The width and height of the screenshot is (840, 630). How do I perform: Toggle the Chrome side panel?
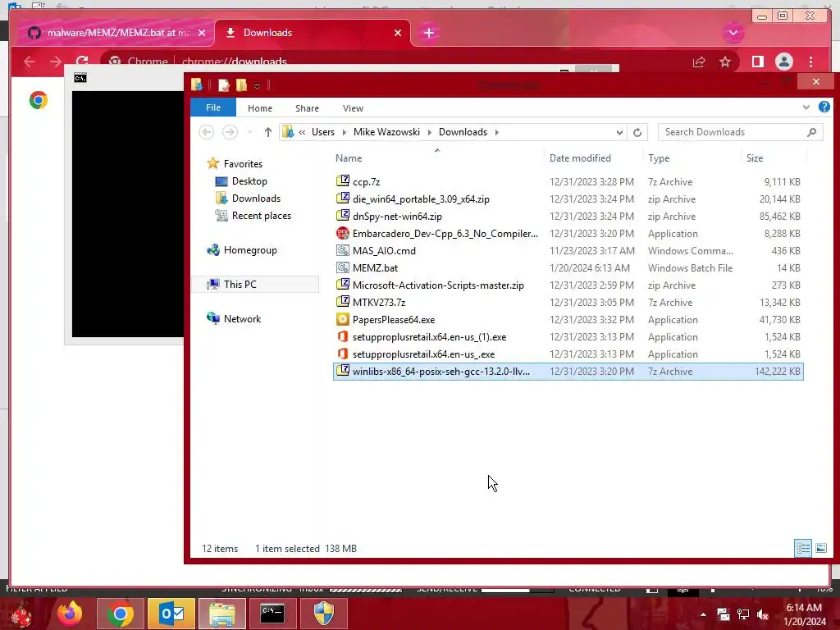click(x=757, y=62)
